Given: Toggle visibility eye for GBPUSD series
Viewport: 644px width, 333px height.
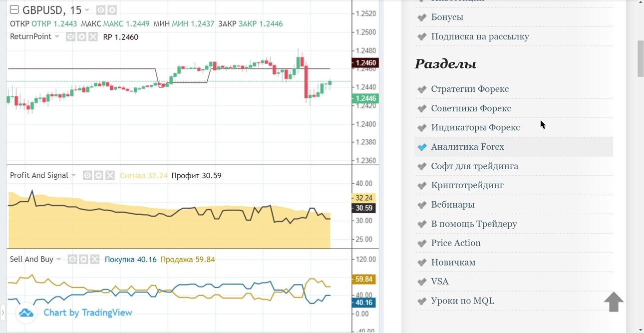Looking at the screenshot, I should [101, 10].
